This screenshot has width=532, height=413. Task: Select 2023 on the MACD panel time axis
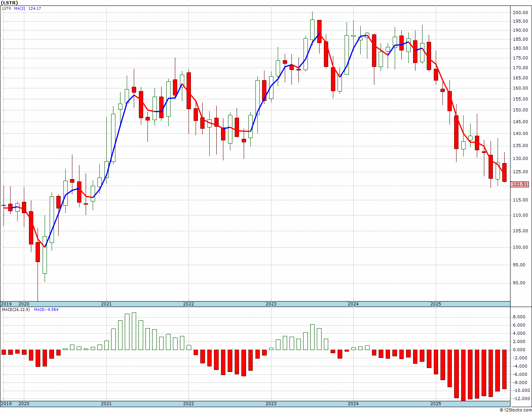point(271,404)
